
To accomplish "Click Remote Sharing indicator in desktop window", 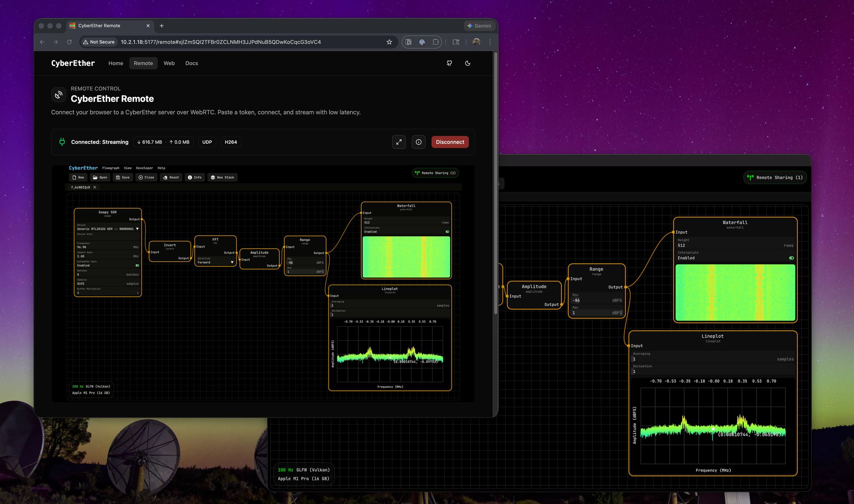I will click(x=775, y=177).
